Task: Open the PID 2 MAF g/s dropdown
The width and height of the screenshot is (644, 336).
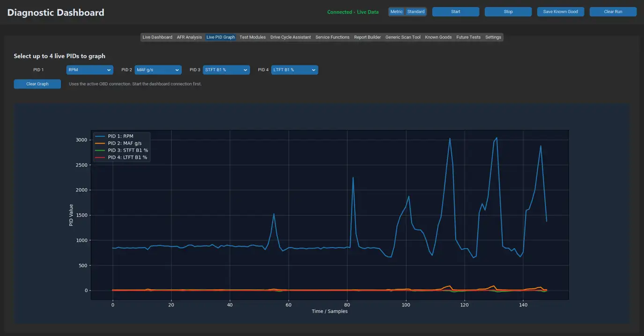Action: click(x=158, y=70)
